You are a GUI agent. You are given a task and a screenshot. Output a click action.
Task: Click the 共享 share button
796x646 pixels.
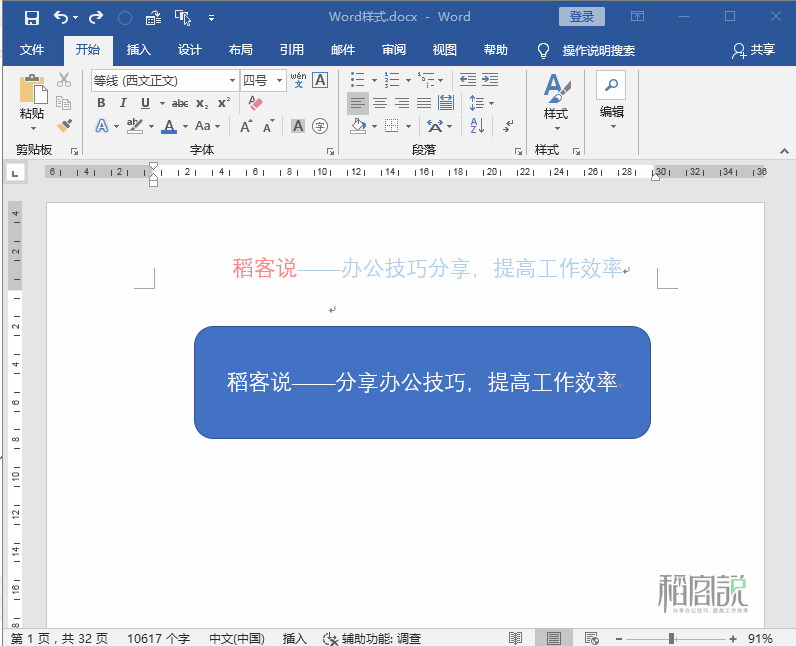pyautogui.click(x=753, y=50)
